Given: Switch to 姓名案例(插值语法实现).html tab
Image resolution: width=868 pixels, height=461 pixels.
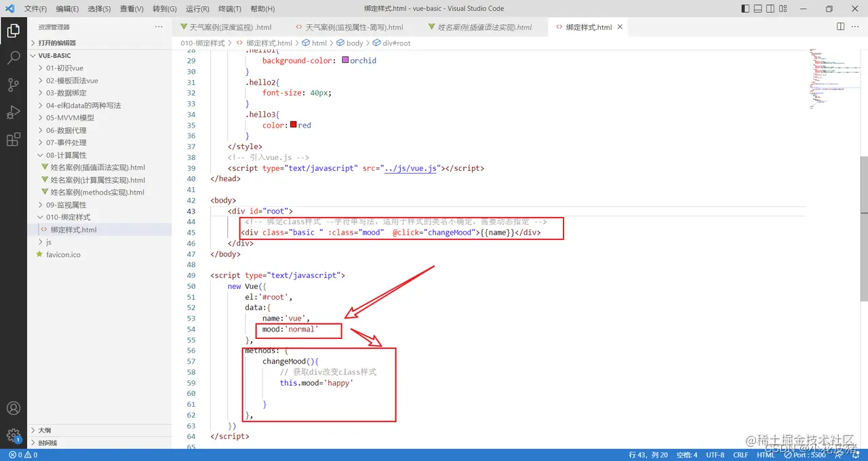Looking at the screenshot, I should (x=484, y=27).
